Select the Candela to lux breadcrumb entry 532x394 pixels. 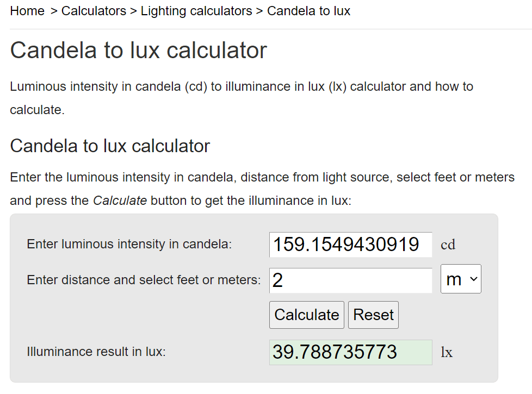(x=308, y=10)
